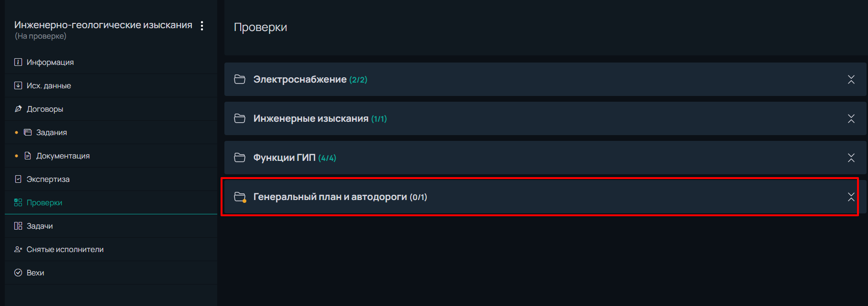Click the Снятые исполнители person icon
Viewport: 868px width, 306px height.
click(18, 249)
